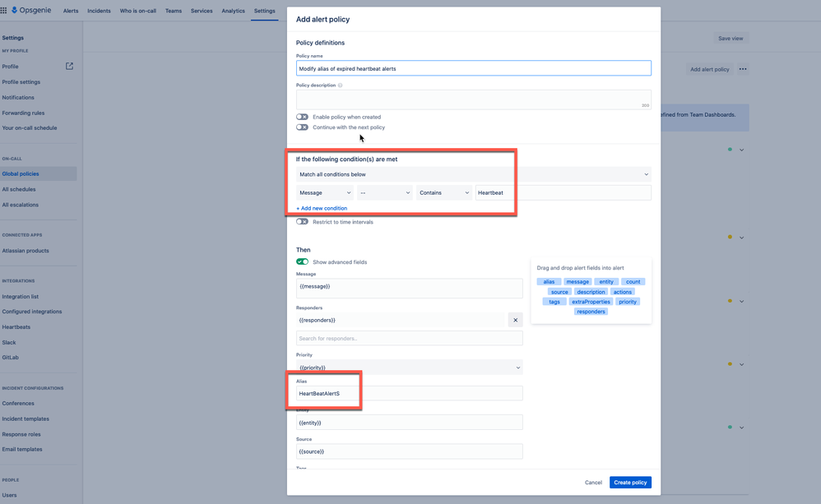The width and height of the screenshot is (821, 504).
Task: Select Global policies in sidebar
Action: pyautogui.click(x=38, y=173)
